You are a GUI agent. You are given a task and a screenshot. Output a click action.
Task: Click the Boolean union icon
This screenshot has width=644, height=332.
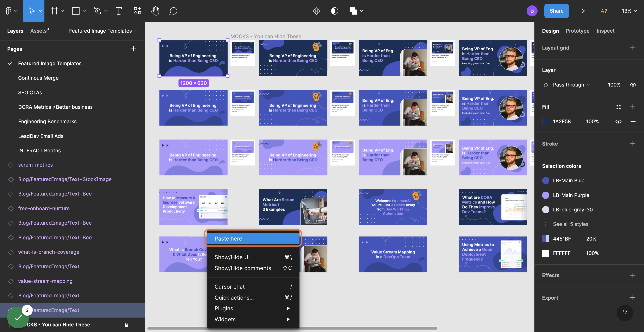coord(353,11)
